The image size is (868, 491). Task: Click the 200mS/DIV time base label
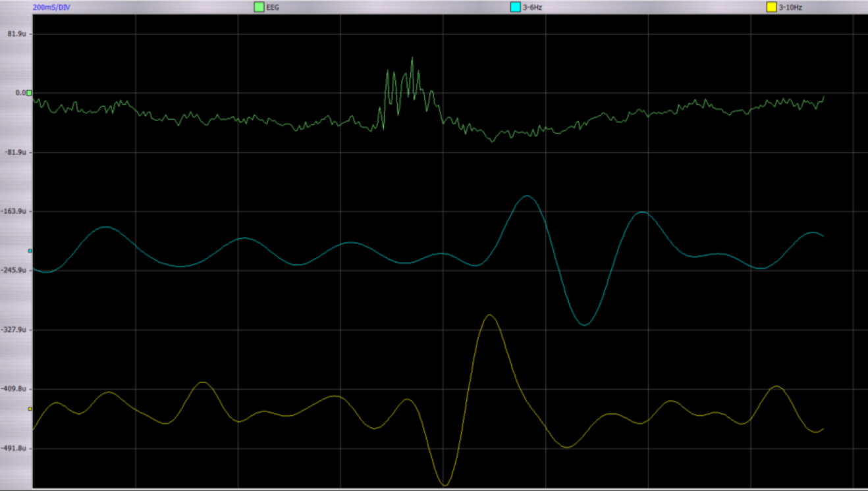pyautogui.click(x=51, y=7)
